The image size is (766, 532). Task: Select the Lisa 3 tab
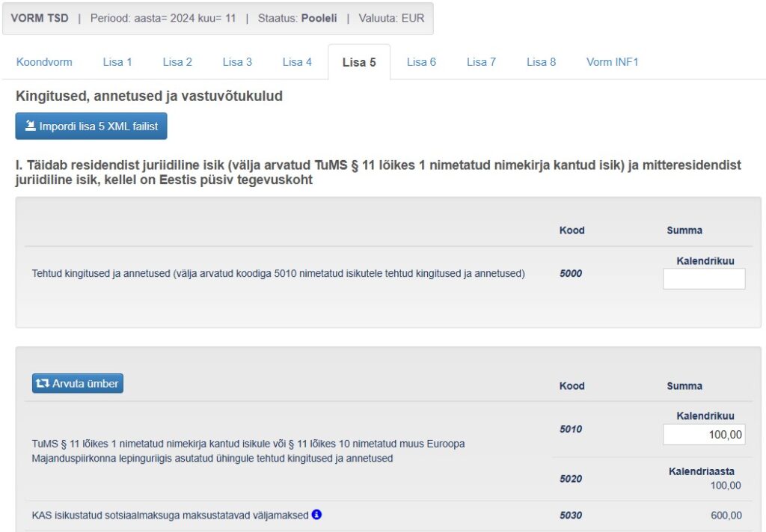[x=237, y=62]
